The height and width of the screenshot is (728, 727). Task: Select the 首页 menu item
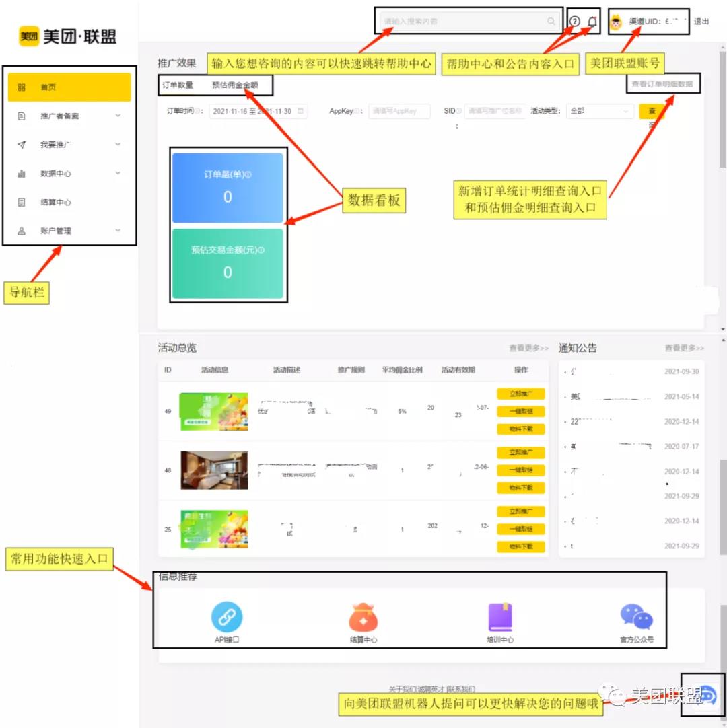[x=69, y=87]
